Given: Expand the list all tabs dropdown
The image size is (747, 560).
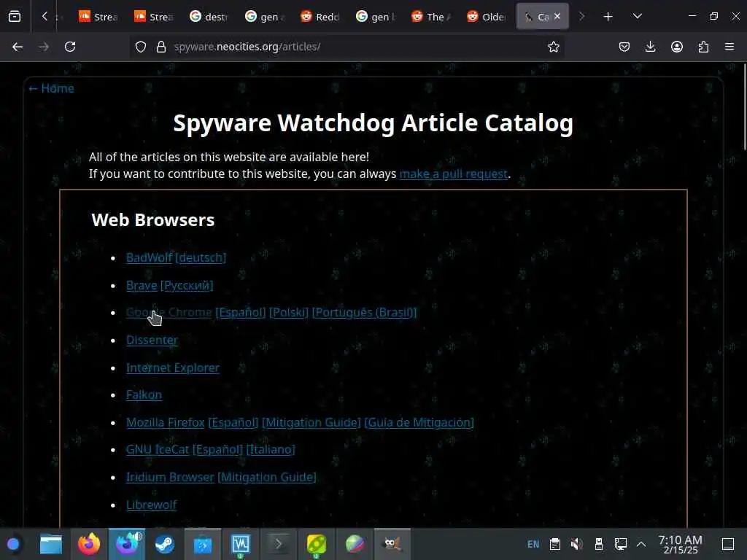Looking at the screenshot, I should pos(638,17).
